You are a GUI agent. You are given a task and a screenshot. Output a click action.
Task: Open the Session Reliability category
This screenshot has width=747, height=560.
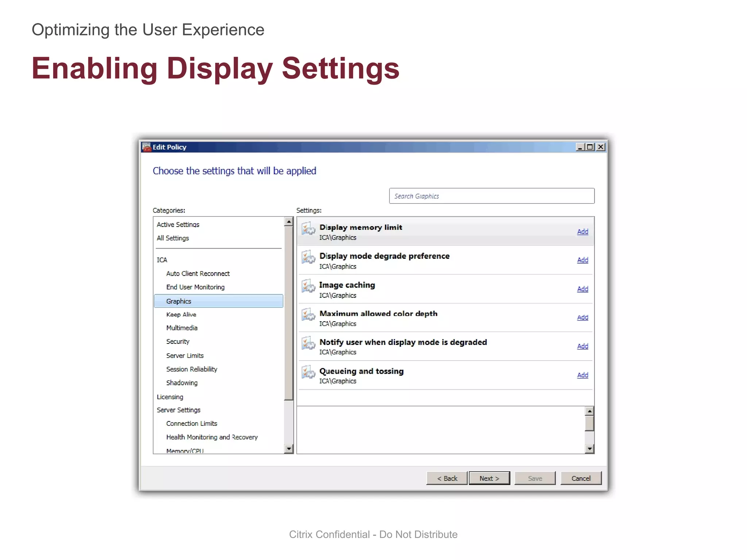[x=192, y=369]
